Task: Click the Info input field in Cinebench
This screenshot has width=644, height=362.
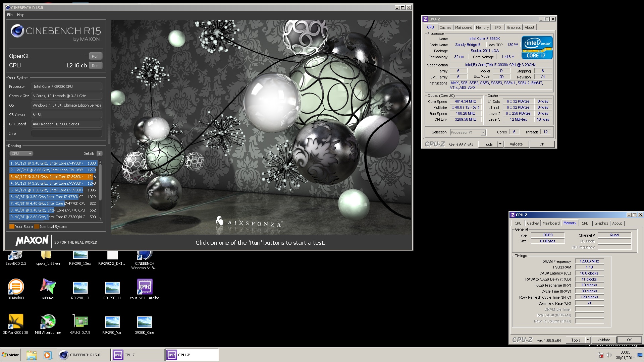Action: pyautogui.click(x=67, y=133)
